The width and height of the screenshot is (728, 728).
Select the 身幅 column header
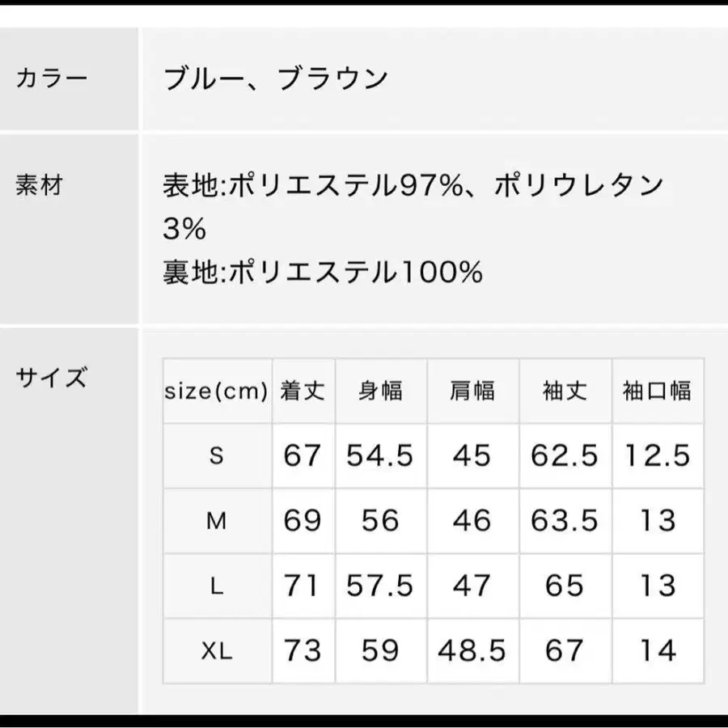(x=380, y=392)
